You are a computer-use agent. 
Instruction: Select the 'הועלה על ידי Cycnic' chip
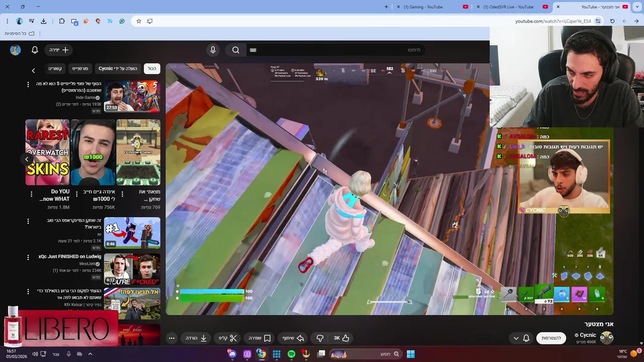[x=118, y=68]
